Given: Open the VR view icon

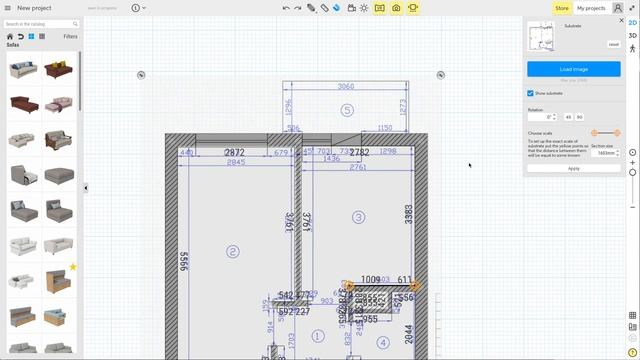Looking at the screenshot, I should (380, 8).
